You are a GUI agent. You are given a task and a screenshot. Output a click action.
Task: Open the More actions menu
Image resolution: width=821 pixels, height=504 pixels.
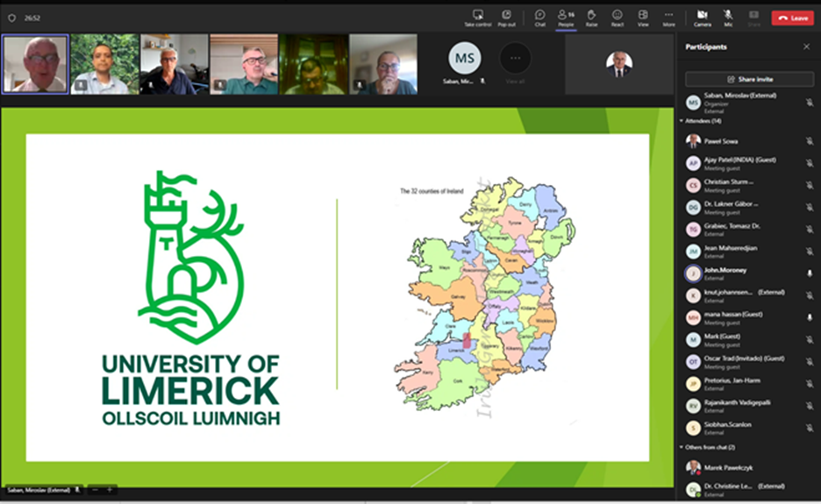[x=668, y=18]
